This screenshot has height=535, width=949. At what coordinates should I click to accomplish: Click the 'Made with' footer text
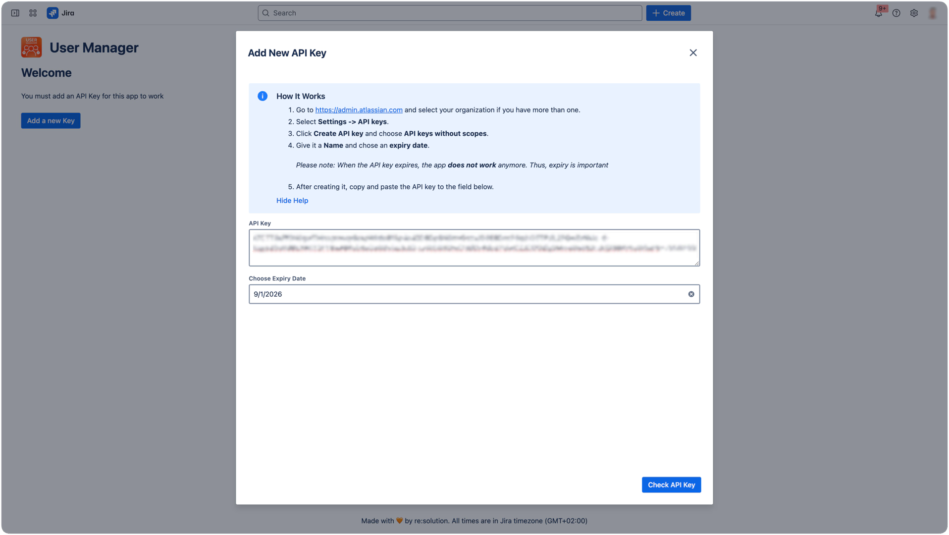474,520
